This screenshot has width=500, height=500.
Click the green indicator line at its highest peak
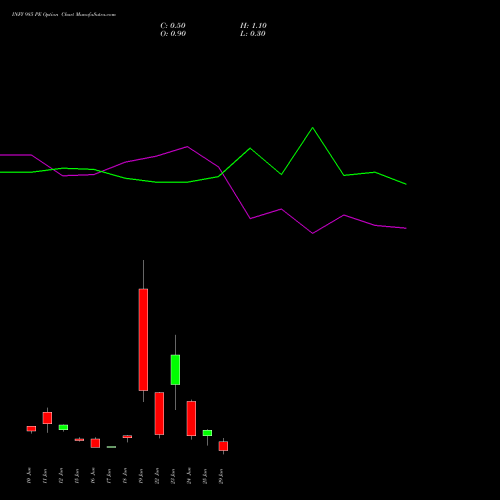point(313,128)
